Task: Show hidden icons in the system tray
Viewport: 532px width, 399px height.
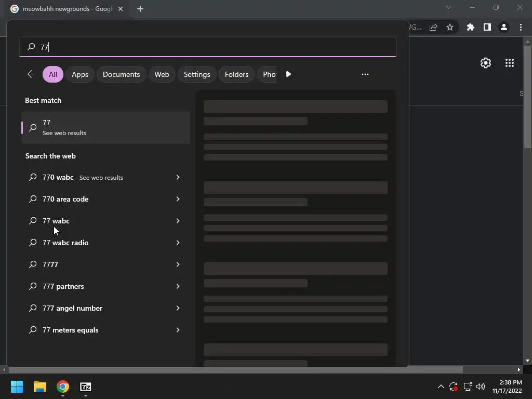Action: (x=441, y=387)
